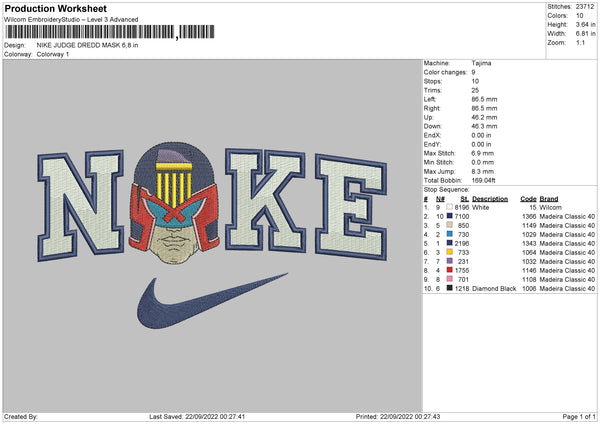Image resolution: width=600 pixels, height=424 pixels.
Task: Click the Total Bobbin value '169.04ft'
Action: (484, 180)
